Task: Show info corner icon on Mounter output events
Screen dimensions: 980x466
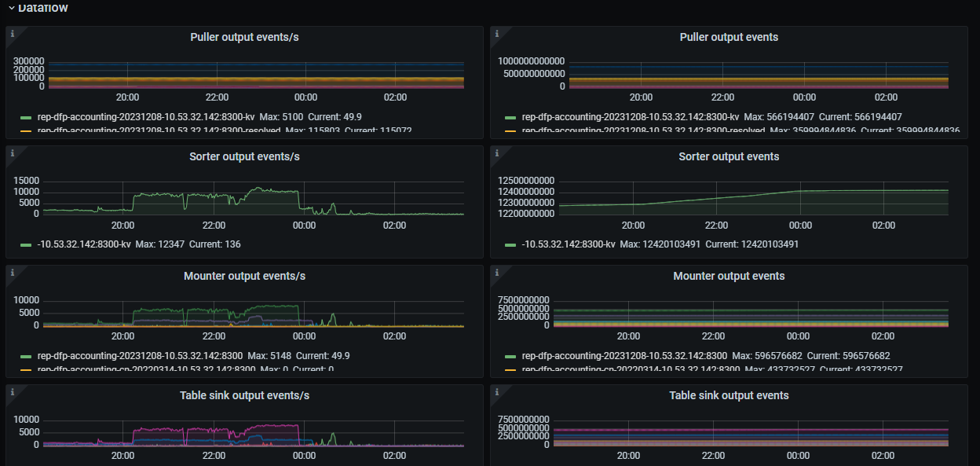Action: 497,272
